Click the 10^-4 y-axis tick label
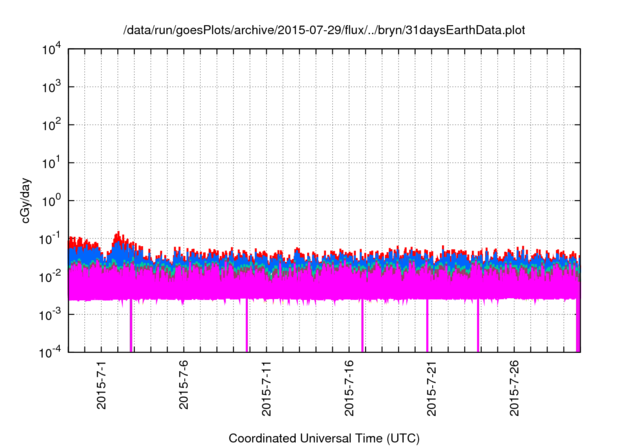 coord(50,352)
